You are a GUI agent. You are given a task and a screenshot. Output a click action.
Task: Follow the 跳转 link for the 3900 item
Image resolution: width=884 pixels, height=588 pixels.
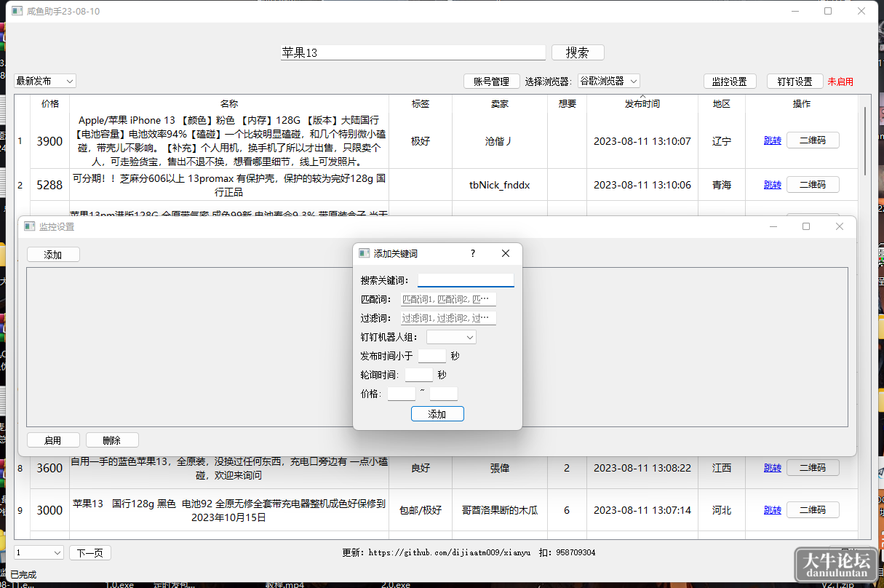[x=772, y=141]
